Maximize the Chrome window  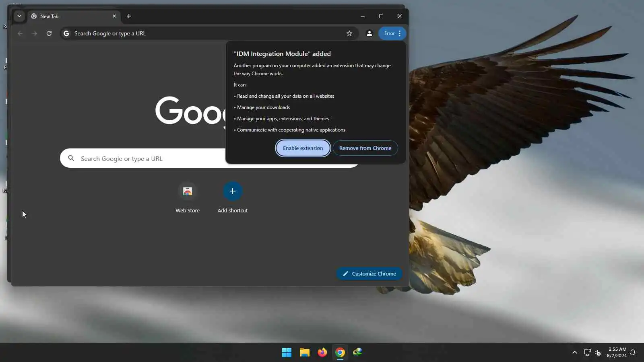click(x=381, y=16)
